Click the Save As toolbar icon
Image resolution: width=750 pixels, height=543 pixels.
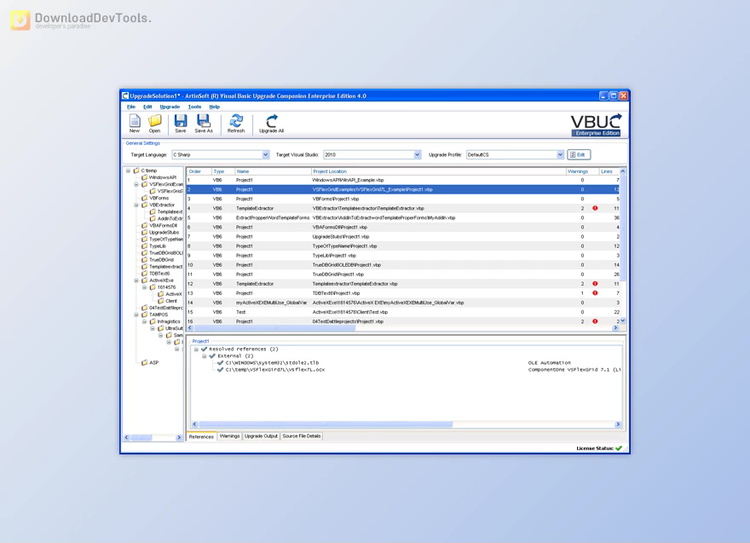click(203, 121)
